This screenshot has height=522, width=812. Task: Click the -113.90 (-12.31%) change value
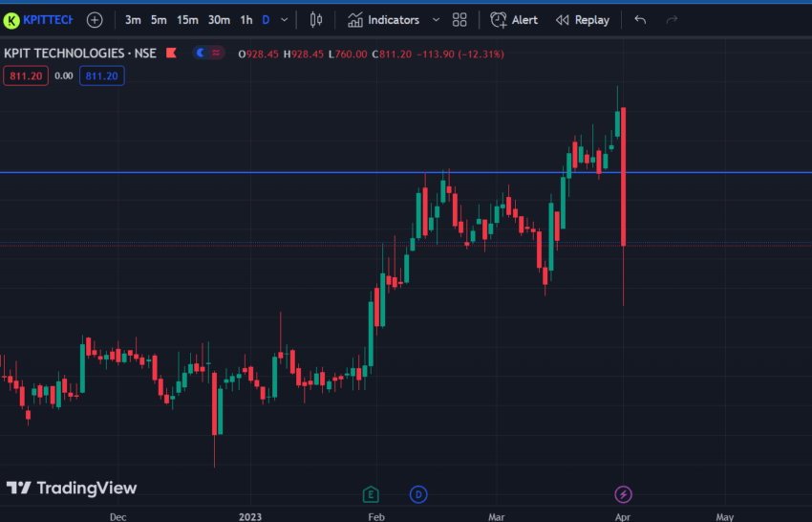point(460,54)
